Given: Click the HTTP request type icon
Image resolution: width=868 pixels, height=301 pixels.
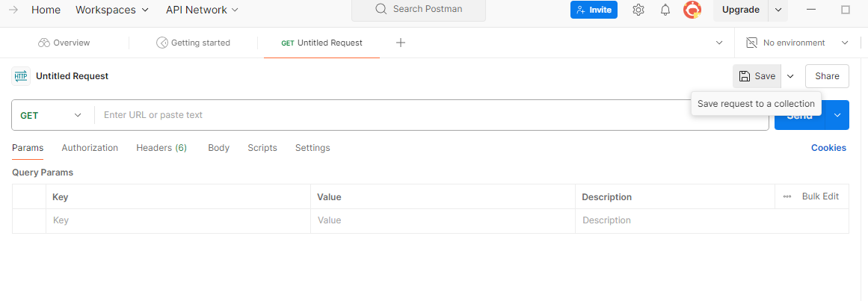Looking at the screenshot, I should point(21,75).
